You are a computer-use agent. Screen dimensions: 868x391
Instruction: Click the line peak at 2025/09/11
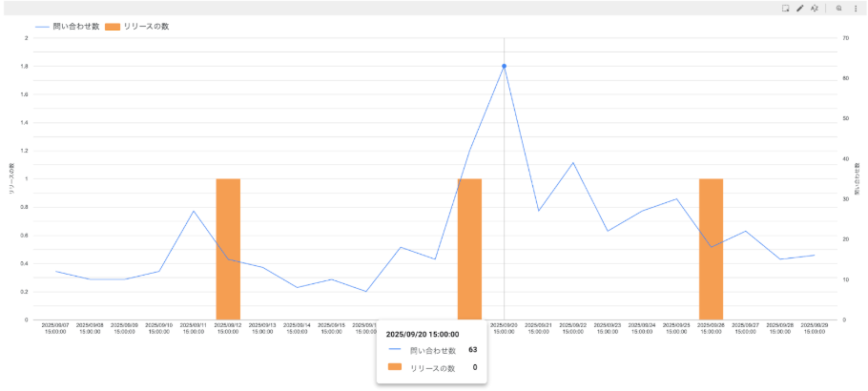(194, 212)
